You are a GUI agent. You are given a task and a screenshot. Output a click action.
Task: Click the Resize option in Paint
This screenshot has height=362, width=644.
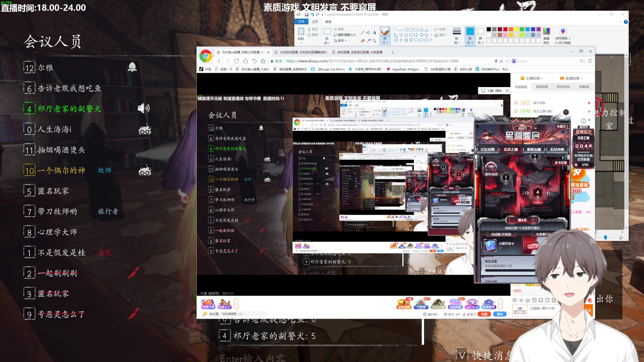click(x=344, y=35)
